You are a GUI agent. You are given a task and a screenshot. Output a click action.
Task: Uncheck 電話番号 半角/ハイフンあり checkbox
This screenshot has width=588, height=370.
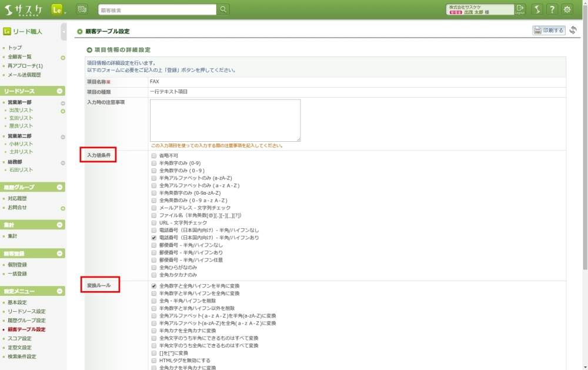click(x=153, y=238)
